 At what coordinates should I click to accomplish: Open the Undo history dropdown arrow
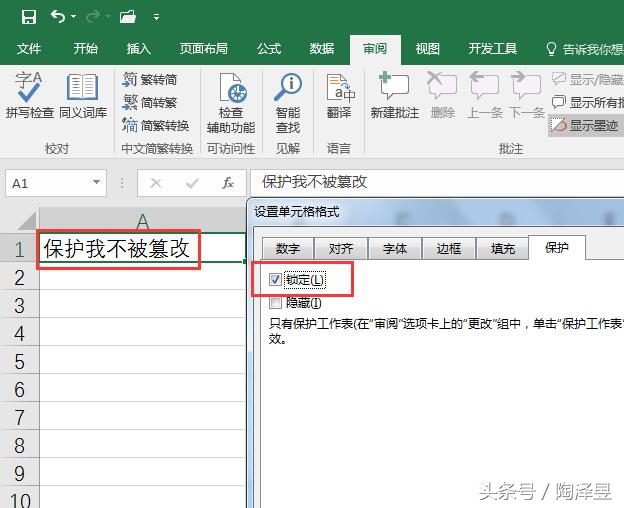73,17
